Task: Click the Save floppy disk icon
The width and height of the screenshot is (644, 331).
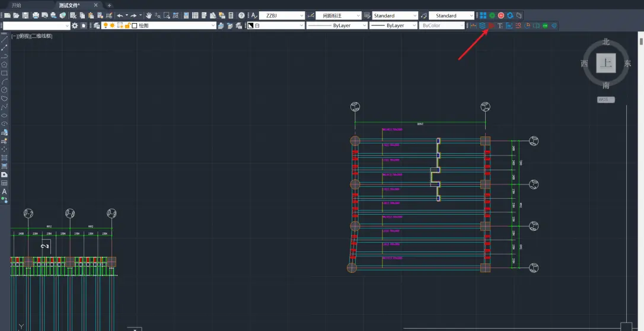Action: point(25,15)
